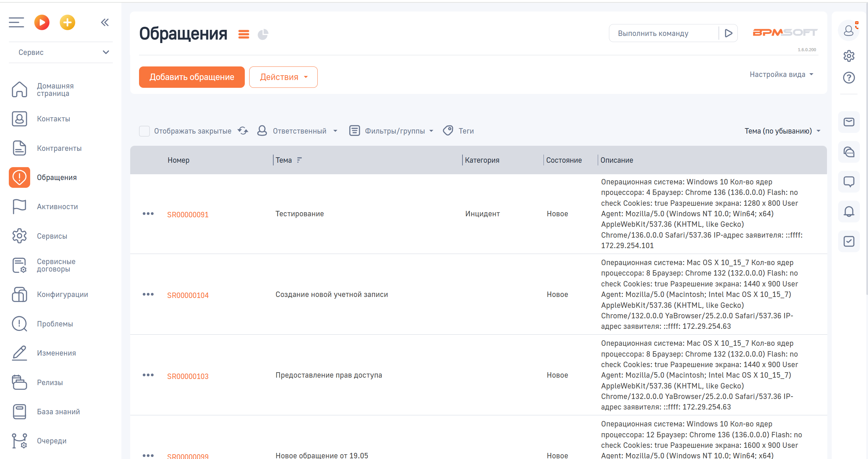The width and height of the screenshot is (868, 459).
Task: Click the Теги button
Action: pos(458,131)
